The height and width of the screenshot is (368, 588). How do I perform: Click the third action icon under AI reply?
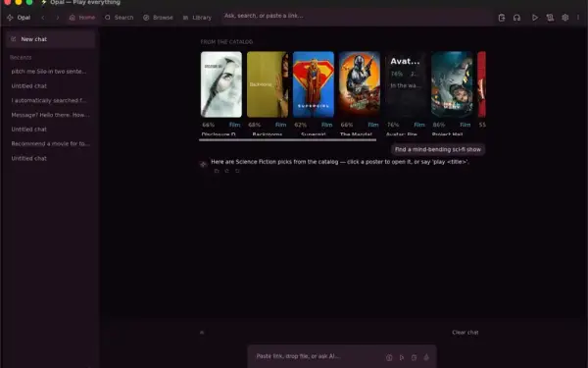pyautogui.click(x=237, y=171)
